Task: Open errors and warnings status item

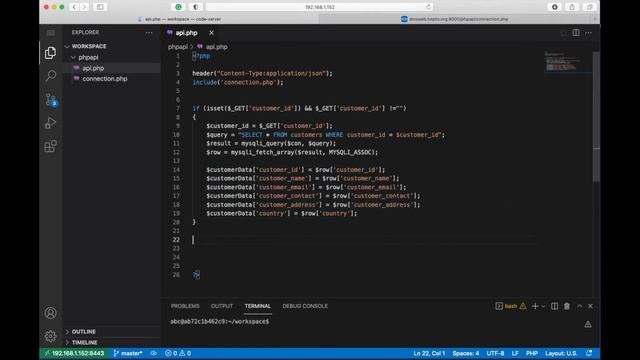Action: coord(178,353)
